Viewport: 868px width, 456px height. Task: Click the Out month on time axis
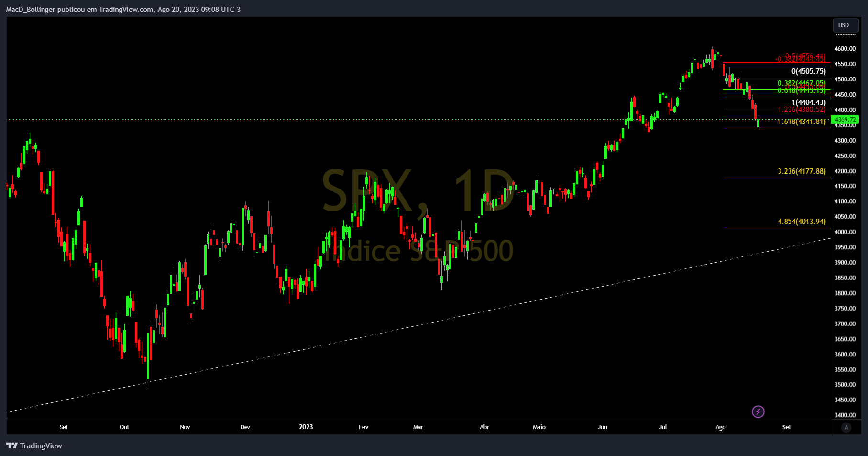click(124, 427)
